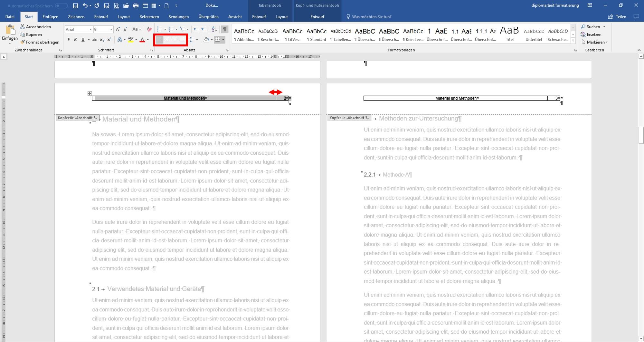Decrease the paragraph indent
This screenshot has width=644, height=342.
(x=196, y=29)
